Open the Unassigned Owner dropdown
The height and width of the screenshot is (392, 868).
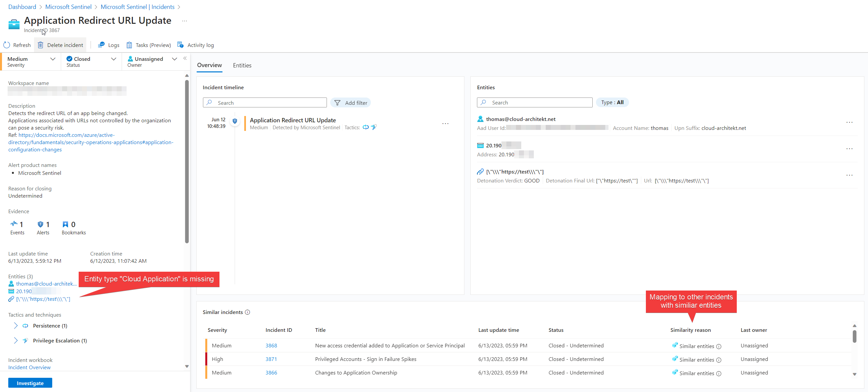tap(152, 62)
